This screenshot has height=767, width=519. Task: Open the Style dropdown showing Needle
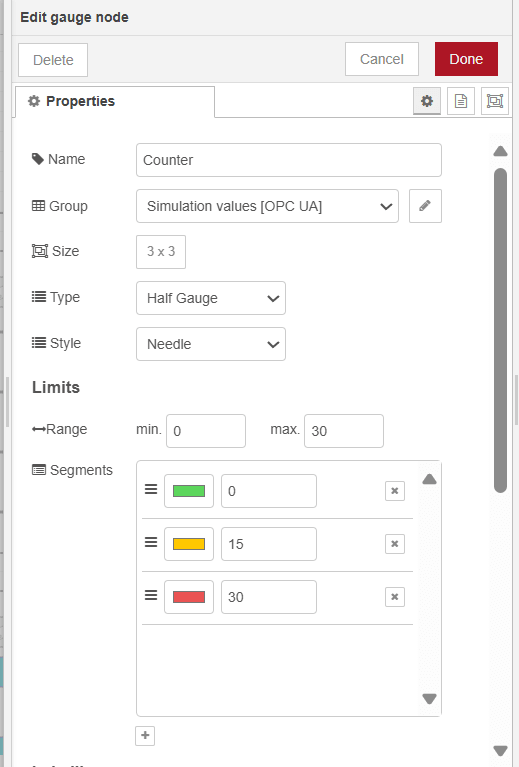(211, 344)
